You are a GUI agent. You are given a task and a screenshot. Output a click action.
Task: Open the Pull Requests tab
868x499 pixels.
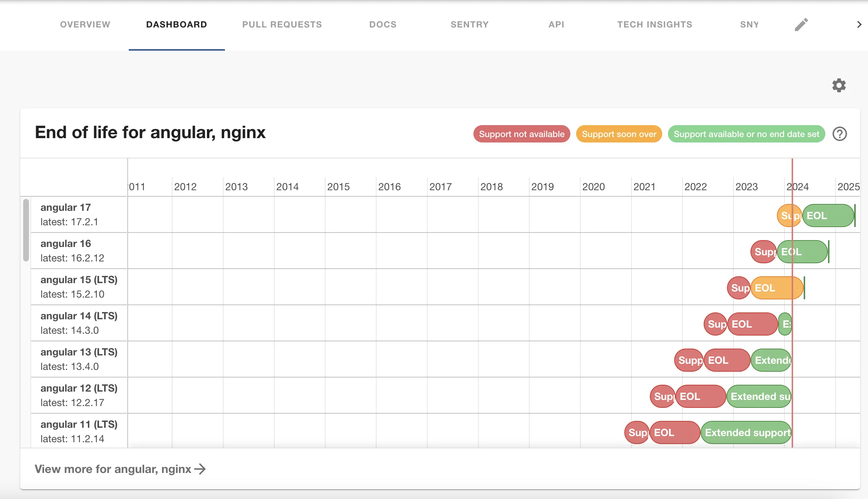point(282,25)
